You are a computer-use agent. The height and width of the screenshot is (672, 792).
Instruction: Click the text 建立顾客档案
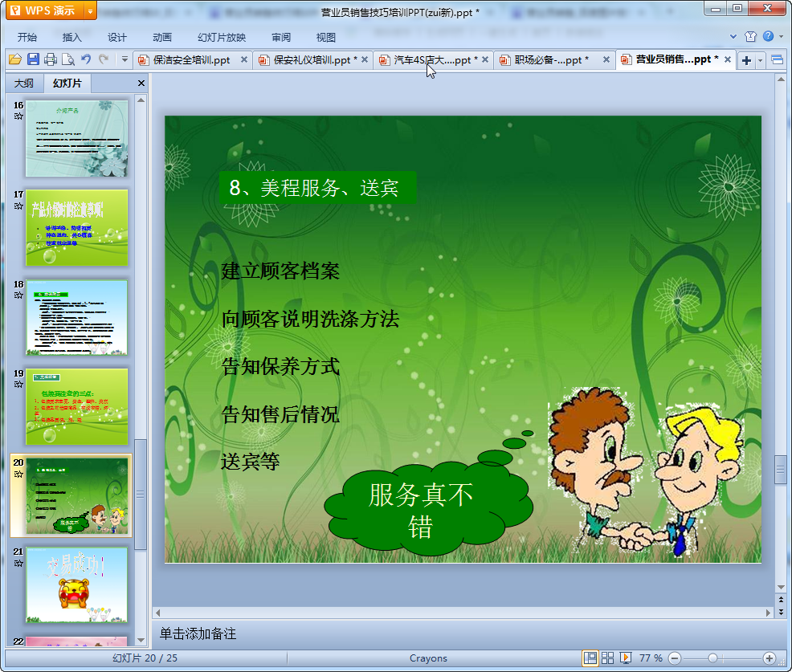280,271
